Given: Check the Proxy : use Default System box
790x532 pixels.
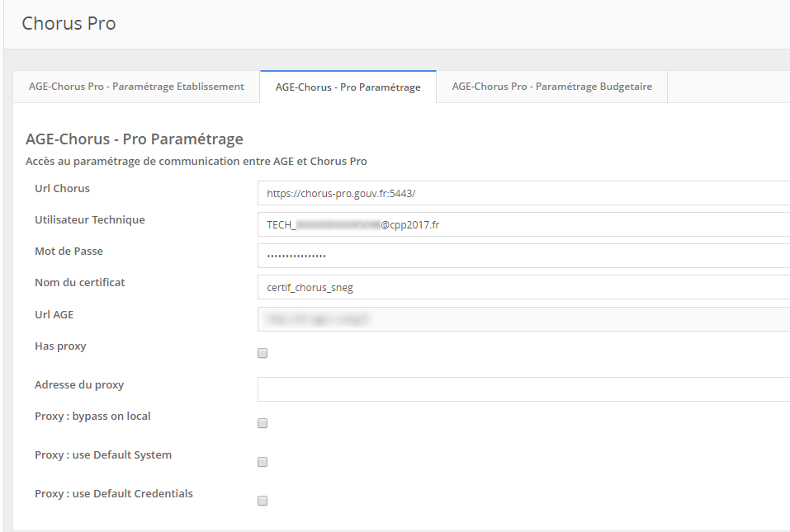Looking at the screenshot, I should [263, 462].
